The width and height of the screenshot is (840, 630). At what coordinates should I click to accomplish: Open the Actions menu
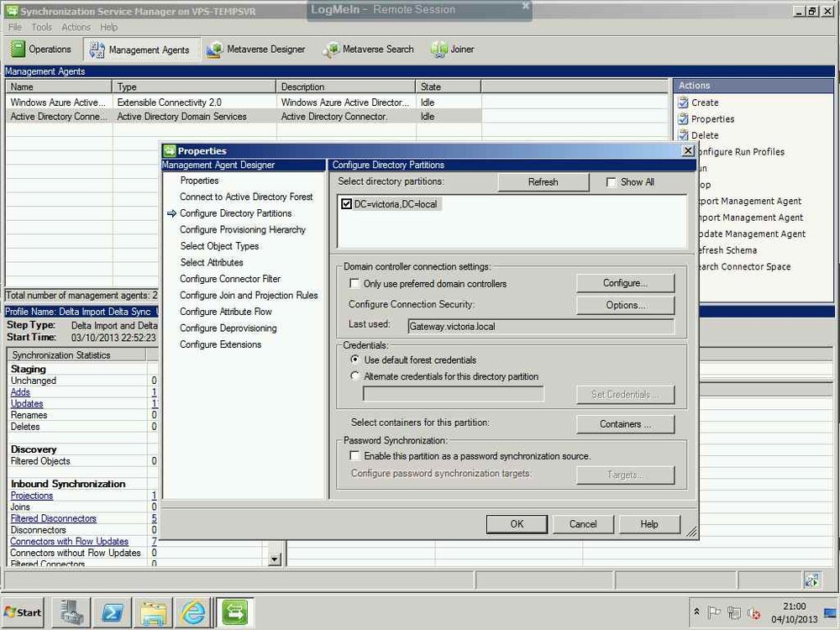76,27
